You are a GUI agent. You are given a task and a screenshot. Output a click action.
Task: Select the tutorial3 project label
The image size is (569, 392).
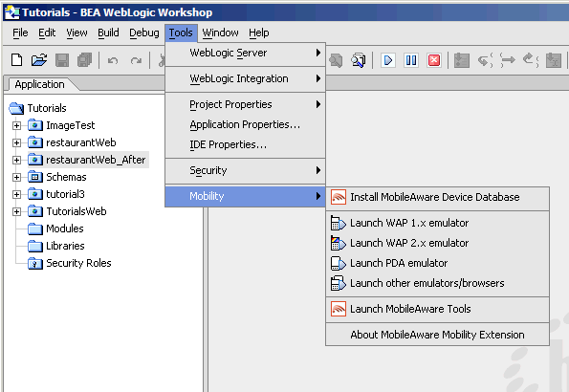pyautogui.click(x=65, y=194)
